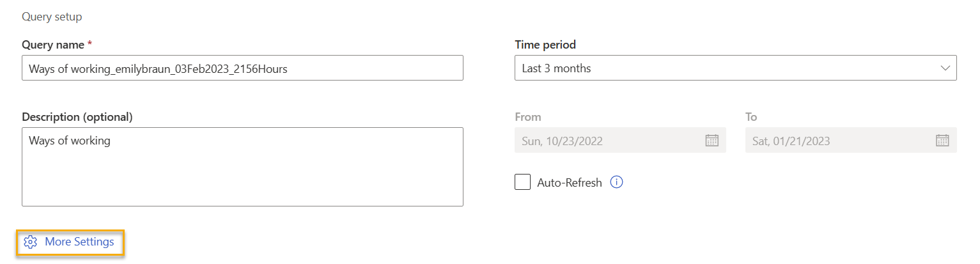980x264 pixels.
Task: Open the From date calendar picker icon
Action: (x=712, y=141)
